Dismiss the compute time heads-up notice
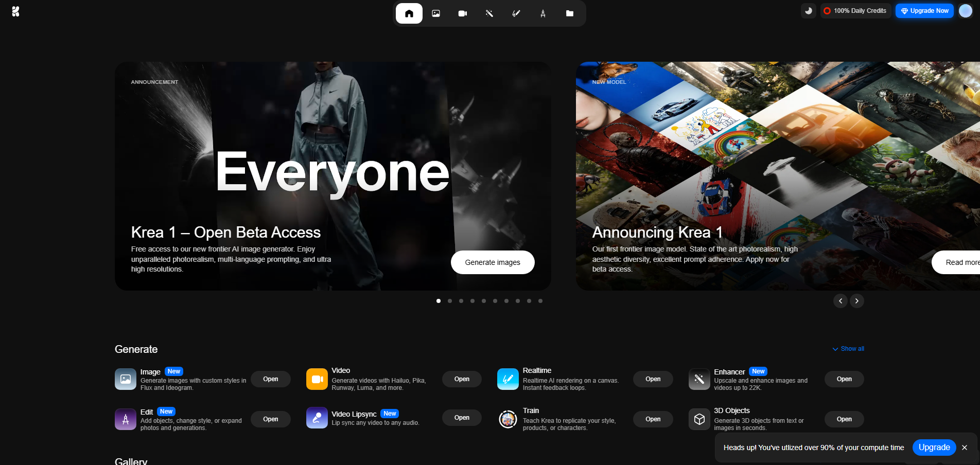980x465 pixels. pos(965,448)
